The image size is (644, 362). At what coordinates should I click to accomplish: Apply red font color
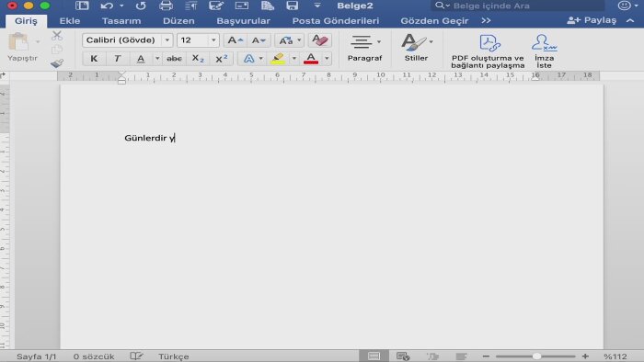311,59
